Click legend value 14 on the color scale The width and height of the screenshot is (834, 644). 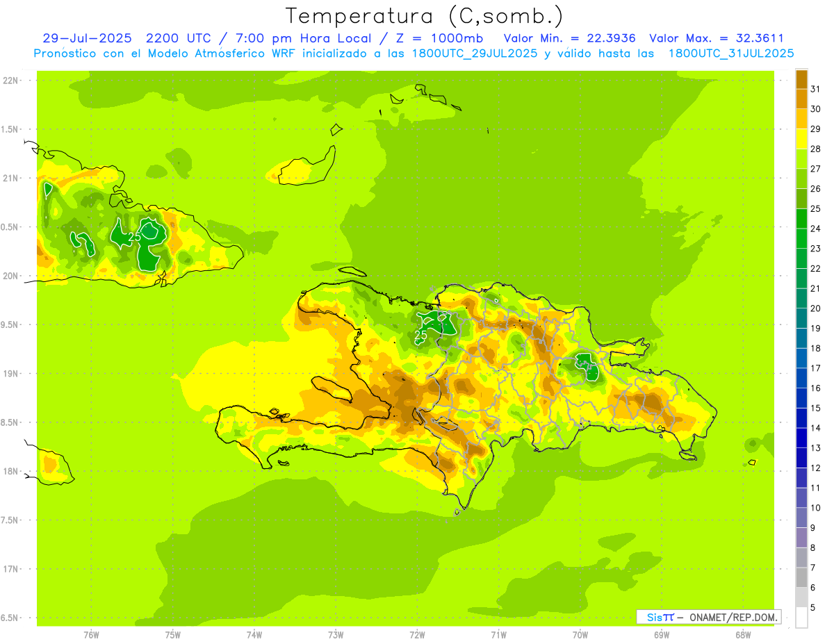pyautogui.click(x=816, y=428)
